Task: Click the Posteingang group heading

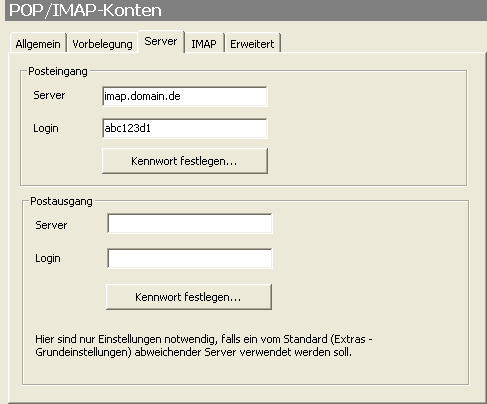Action: pyautogui.click(x=58, y=71)
